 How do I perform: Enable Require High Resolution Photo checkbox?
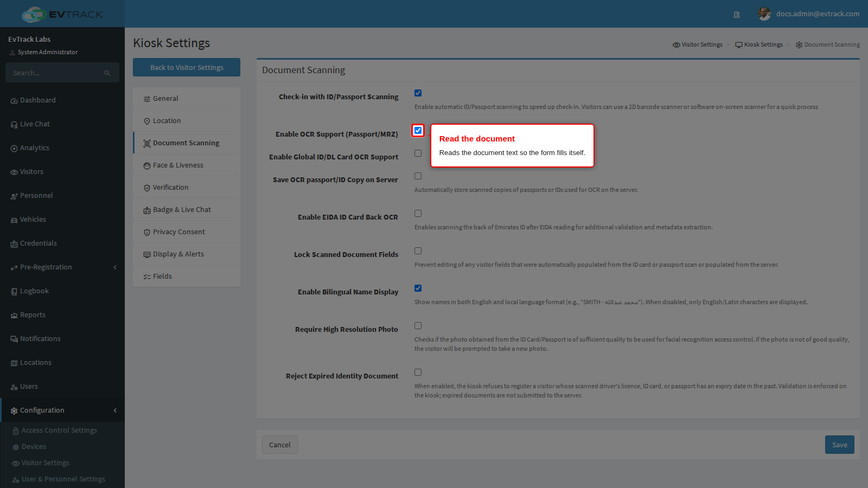pos(418,326)
